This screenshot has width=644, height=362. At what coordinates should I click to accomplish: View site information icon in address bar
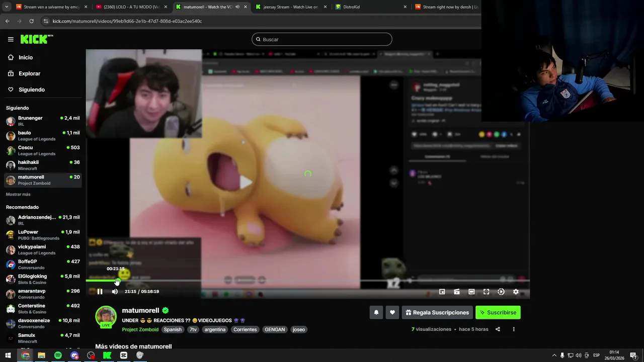(x=46, y=21)
